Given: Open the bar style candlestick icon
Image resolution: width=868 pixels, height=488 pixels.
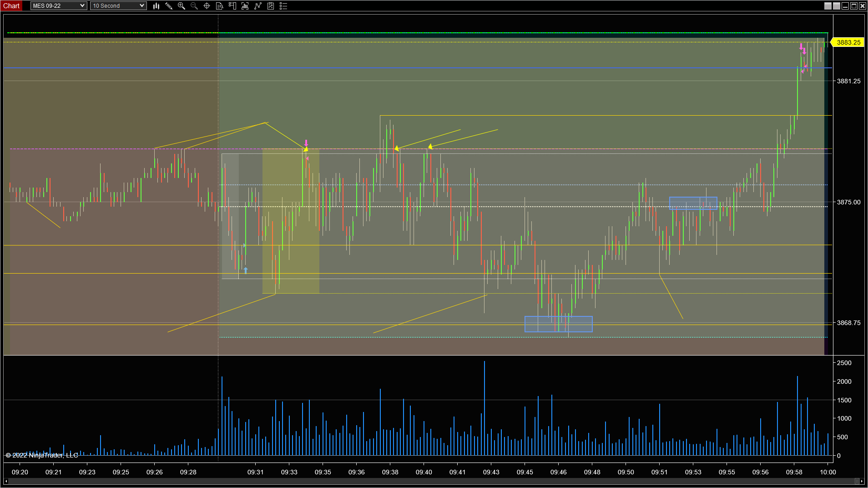Looking at the screenshot, I should [156, 6].
